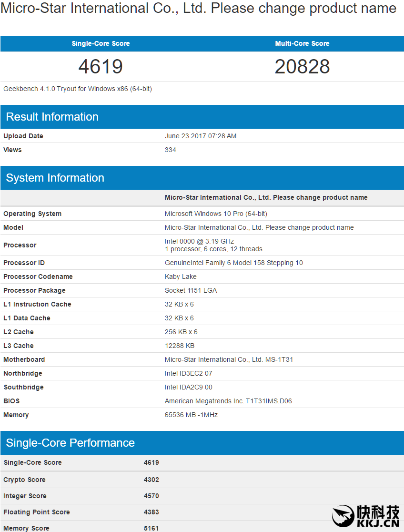Select the Multi-Core Score header label
This screenshot has width=404, height=532.
302,43
